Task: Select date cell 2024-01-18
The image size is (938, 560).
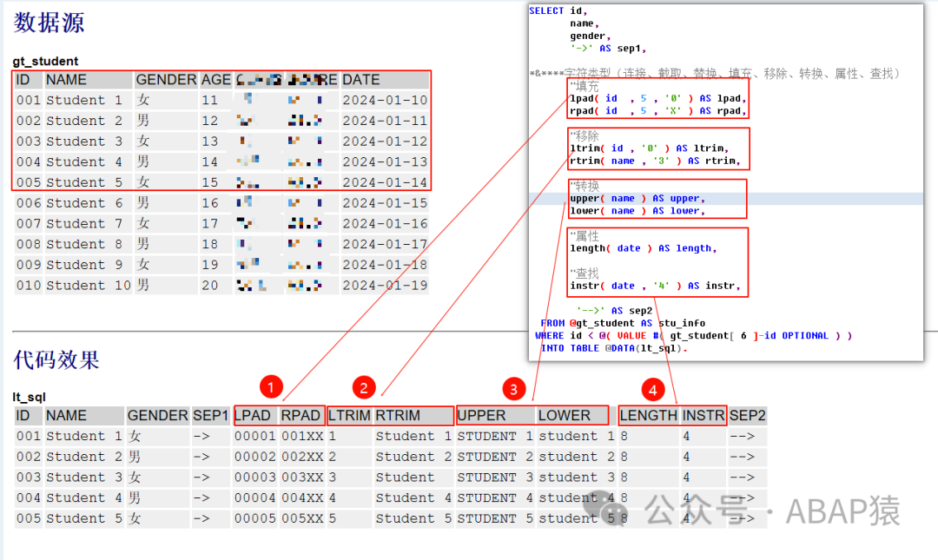Action: click(385, 265)
